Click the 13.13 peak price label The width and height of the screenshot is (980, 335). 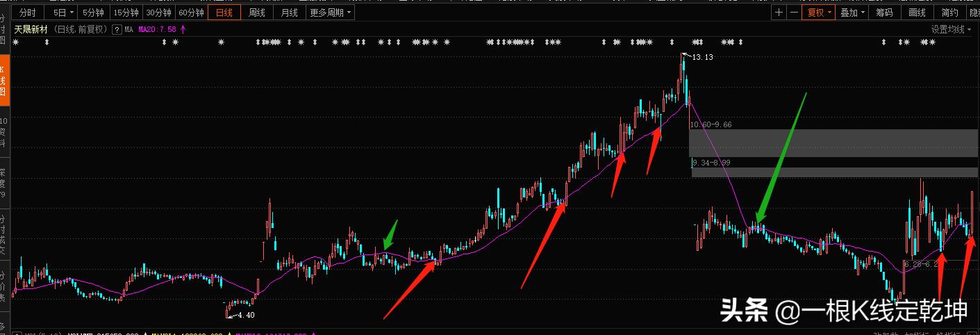(702, 57)
